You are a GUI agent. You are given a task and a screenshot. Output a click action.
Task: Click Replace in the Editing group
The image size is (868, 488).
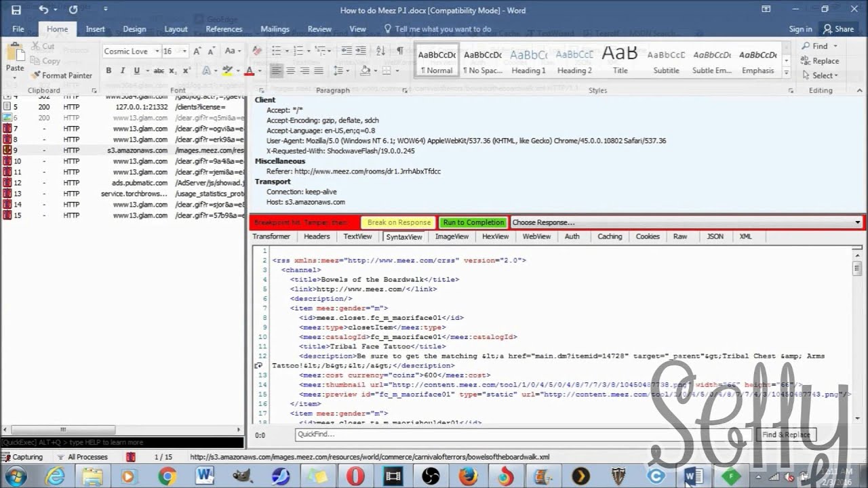click(x=821, y=61)
